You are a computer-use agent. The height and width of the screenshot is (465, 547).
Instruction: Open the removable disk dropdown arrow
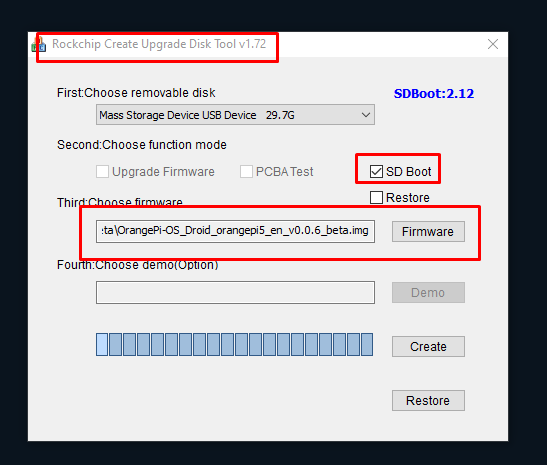(x=366, y=115)
